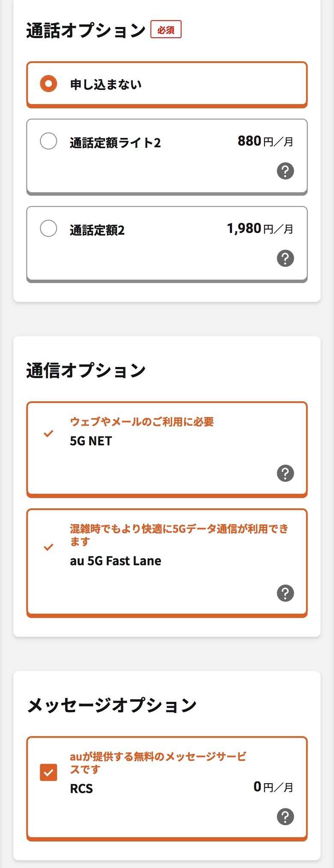The height and width of the screenshot is (868, 334).
Task: Open the help icon for 通話定額ライト2
Action: 285,171
